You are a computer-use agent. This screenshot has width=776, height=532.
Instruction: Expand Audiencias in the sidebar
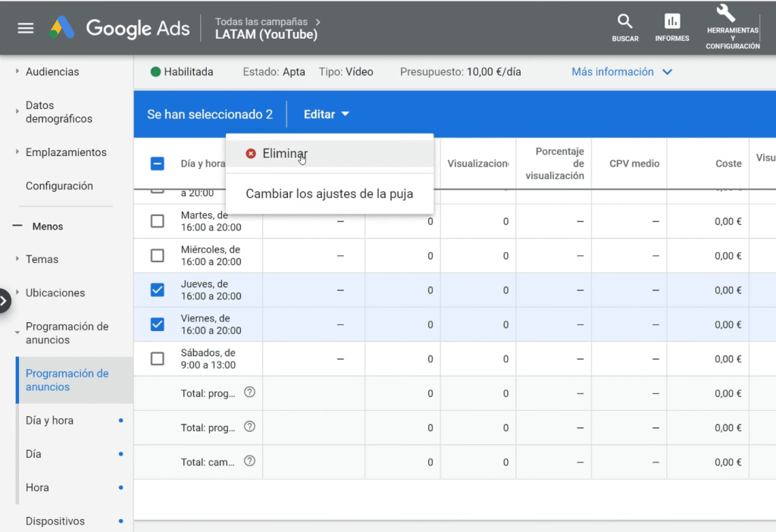[x=52, y=72]
